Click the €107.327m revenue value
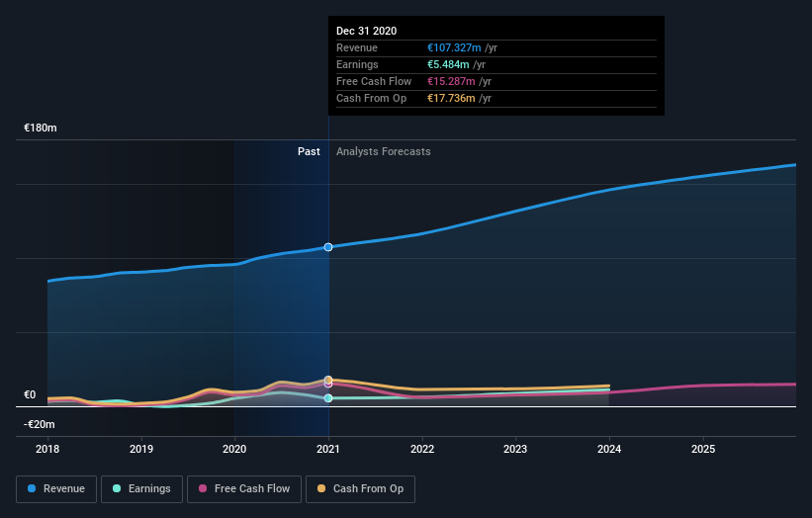Image resolution: width=812 pixels, height=518 pixels. (454, 47)
